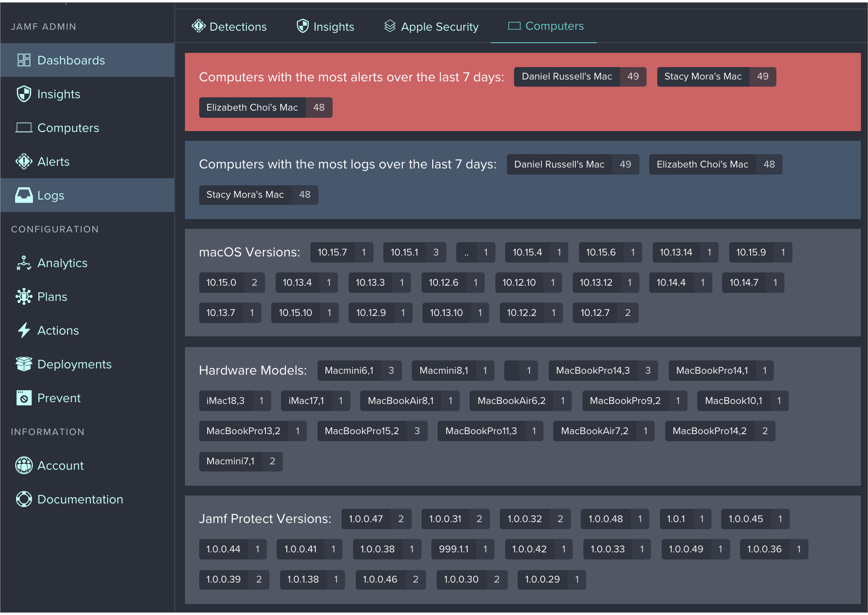Click Stacy Mora's Mac in alerts panel
The height and width of the screenshot is (615, 868).
point(716,76)
